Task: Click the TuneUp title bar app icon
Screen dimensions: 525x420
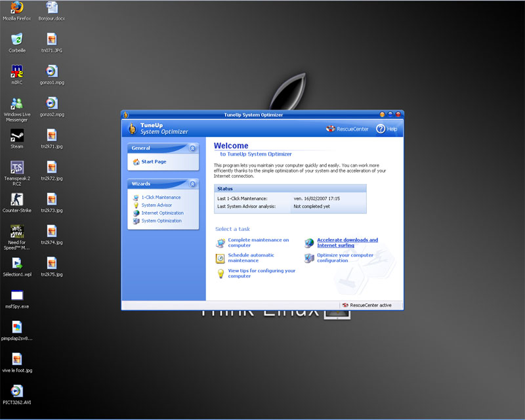Action: [x=126, y=115]
